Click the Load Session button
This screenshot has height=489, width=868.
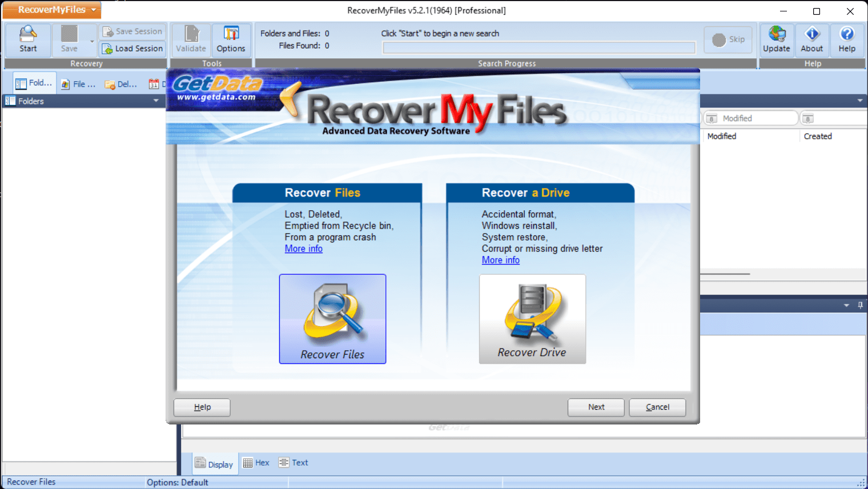tap(132, 49)
